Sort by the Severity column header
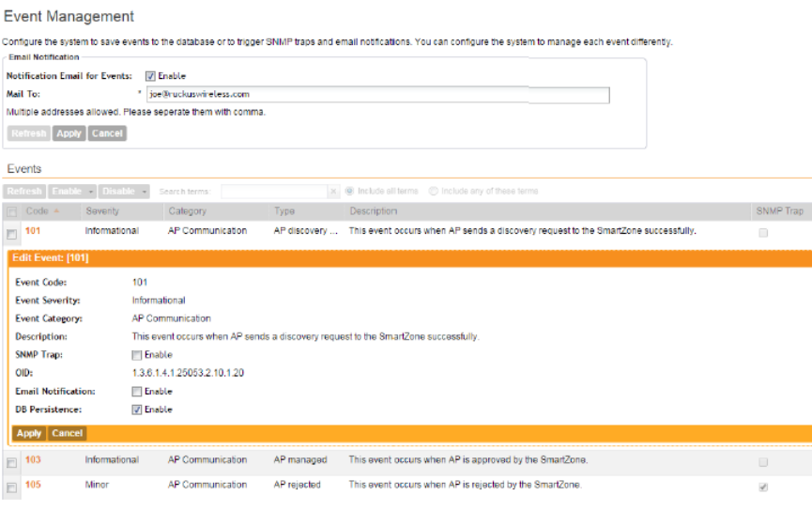Image resolution: width=812 pixels, height=511 pixels. click(x=102, y=211)
